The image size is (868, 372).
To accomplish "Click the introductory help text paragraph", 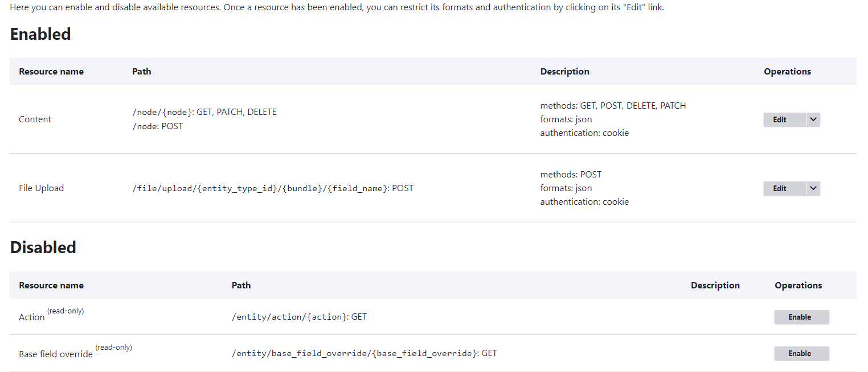I will click(337, 7).
